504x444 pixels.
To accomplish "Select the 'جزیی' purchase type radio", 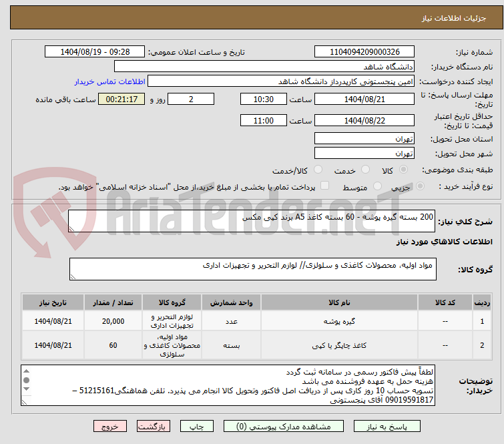I will click(420, 186).
